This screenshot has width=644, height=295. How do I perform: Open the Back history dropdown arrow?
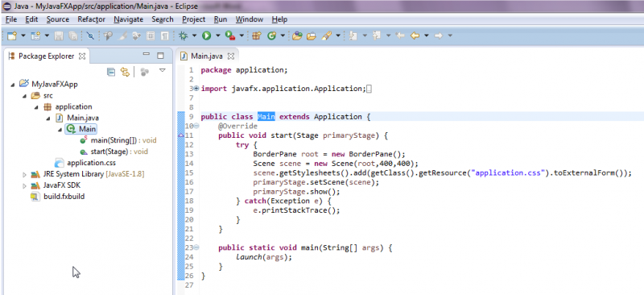427,36
